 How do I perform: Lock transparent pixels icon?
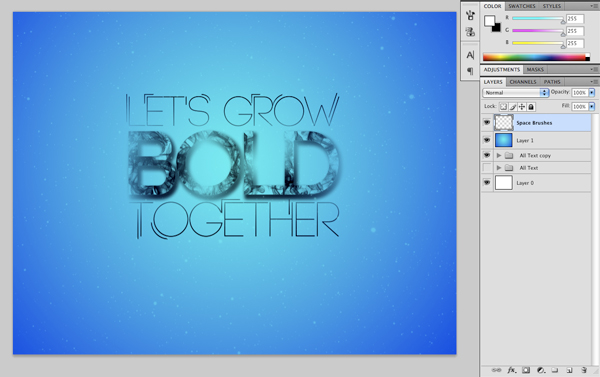pyautogui.click(x=504, y=107)
